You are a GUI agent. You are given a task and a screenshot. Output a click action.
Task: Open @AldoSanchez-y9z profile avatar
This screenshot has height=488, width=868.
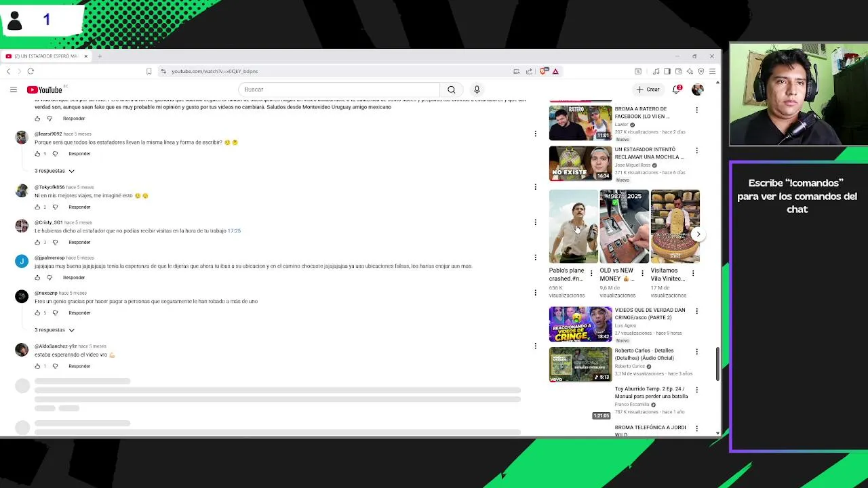(22, 350)
